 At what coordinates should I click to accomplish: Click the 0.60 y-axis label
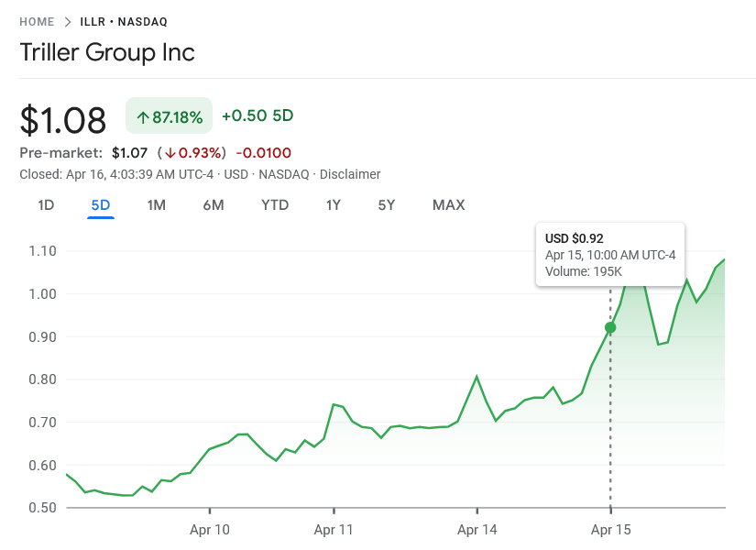(42, 465)
